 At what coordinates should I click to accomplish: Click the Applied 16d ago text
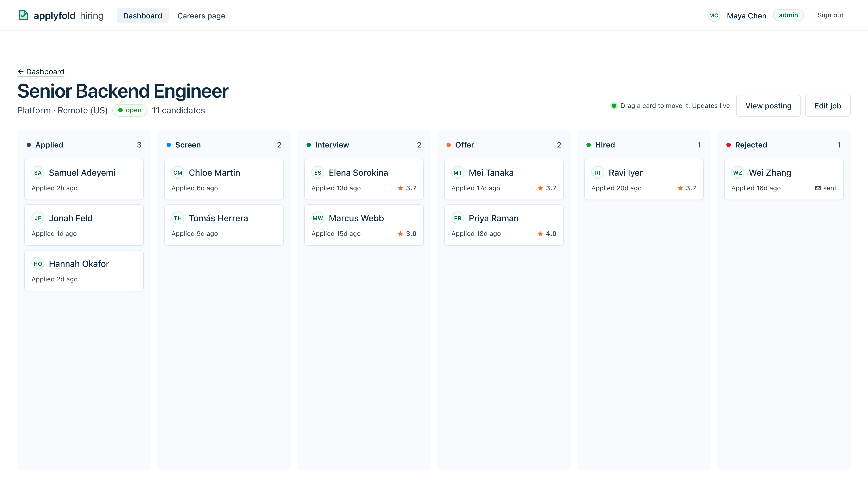(756, 188)
